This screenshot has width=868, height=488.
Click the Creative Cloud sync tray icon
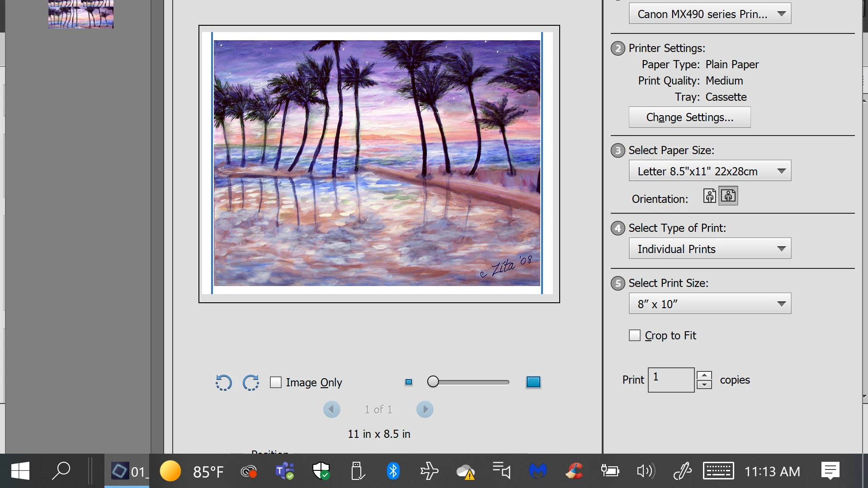pos(249,472)
